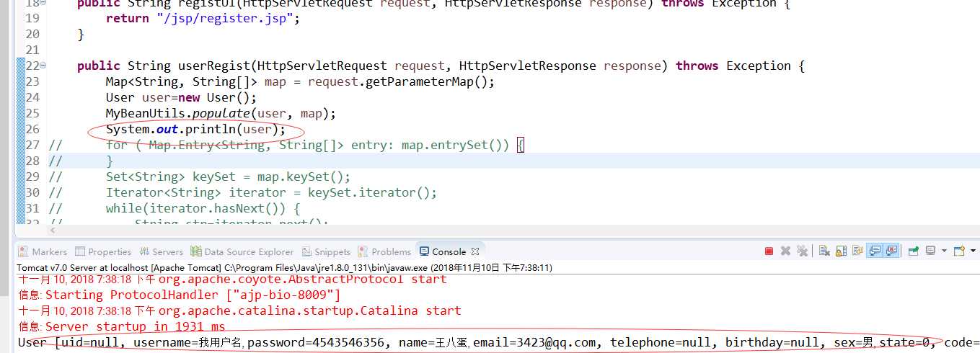Toggle show console on standard error change
Viewport: 980px width, 353px height.
(891, 251)
